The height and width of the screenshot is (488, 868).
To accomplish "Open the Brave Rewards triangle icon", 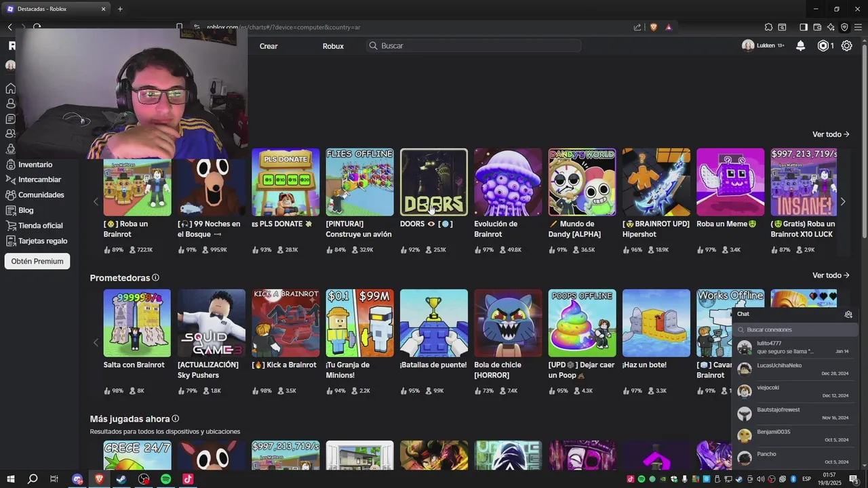I will [x=669, y=27].
